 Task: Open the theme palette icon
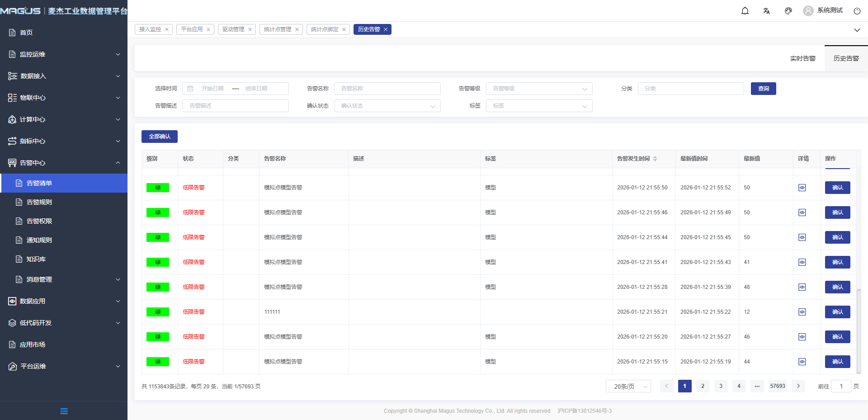(x=788, y=11)
